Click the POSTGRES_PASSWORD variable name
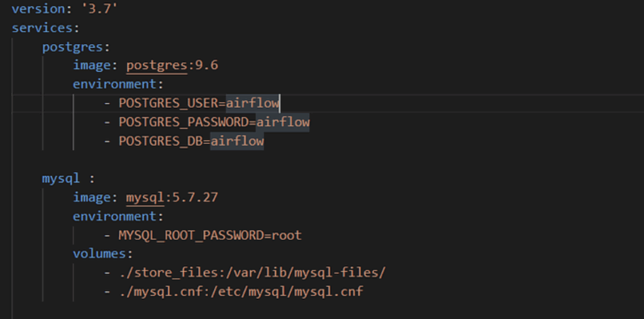644x319 pixels. tap(186, 122)
